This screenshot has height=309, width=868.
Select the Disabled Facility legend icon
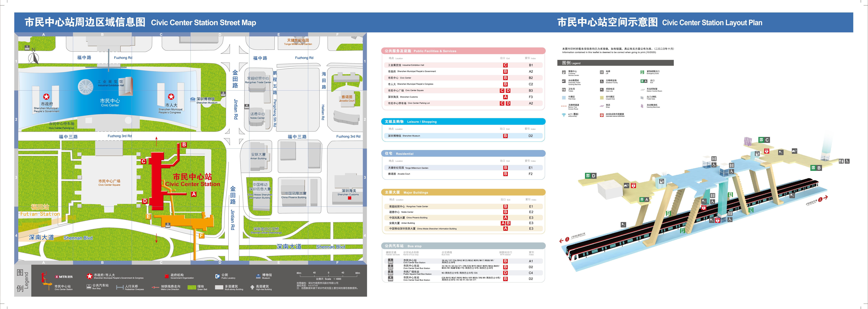(x=602, y=81)
